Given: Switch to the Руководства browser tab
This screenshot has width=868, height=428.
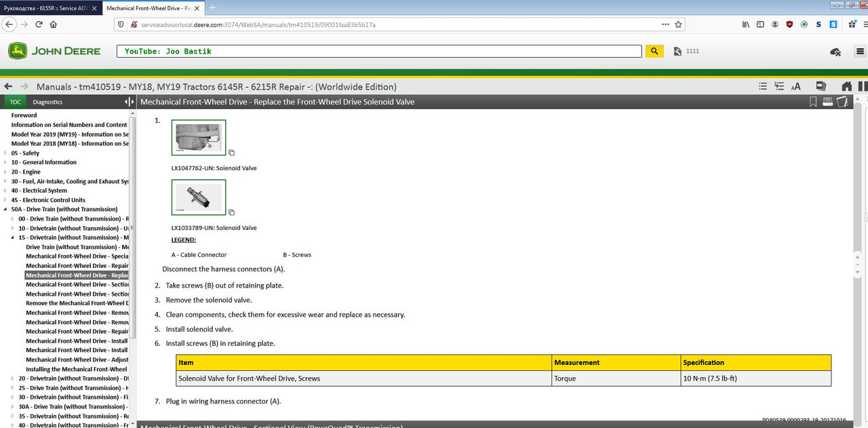Looking at the screenshot, I should pyautogui.click(x=50, y=8).
